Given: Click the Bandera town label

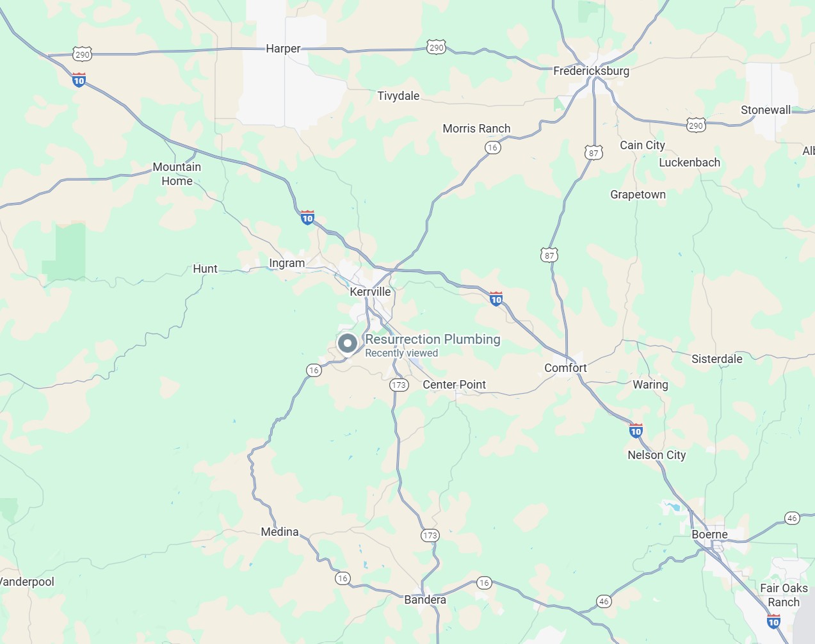Looking at the screenshot, I should click(425, 600).
